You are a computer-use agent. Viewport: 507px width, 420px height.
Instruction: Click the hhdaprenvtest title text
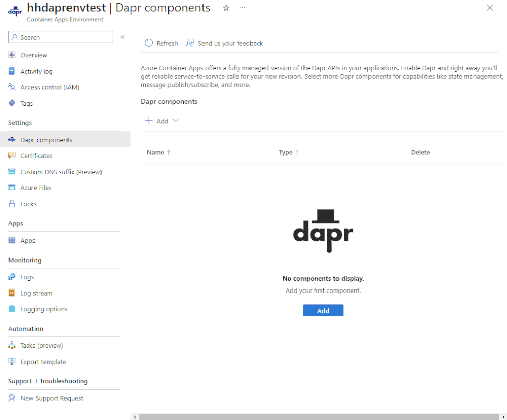pos(66,8)
